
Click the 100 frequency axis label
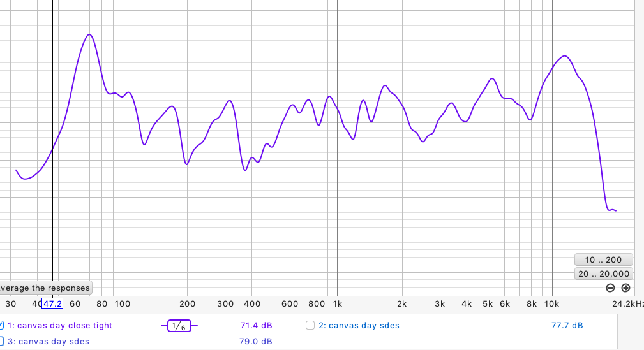point(123,303)
